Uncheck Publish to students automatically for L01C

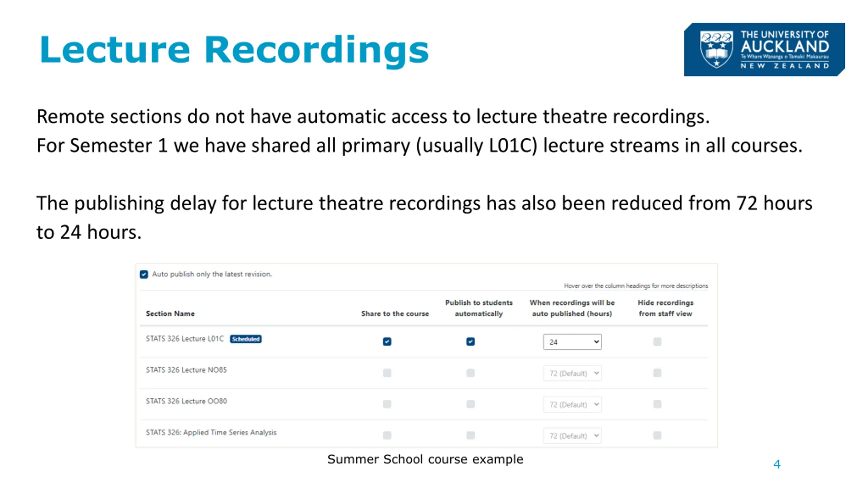[x=470, y=341]
